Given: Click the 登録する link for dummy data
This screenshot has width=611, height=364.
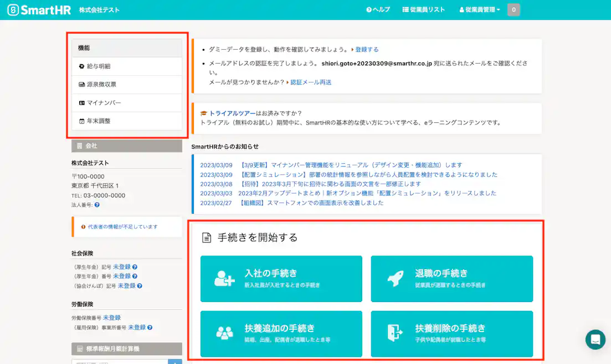Looking at the screenshot, I should (366, 49).
